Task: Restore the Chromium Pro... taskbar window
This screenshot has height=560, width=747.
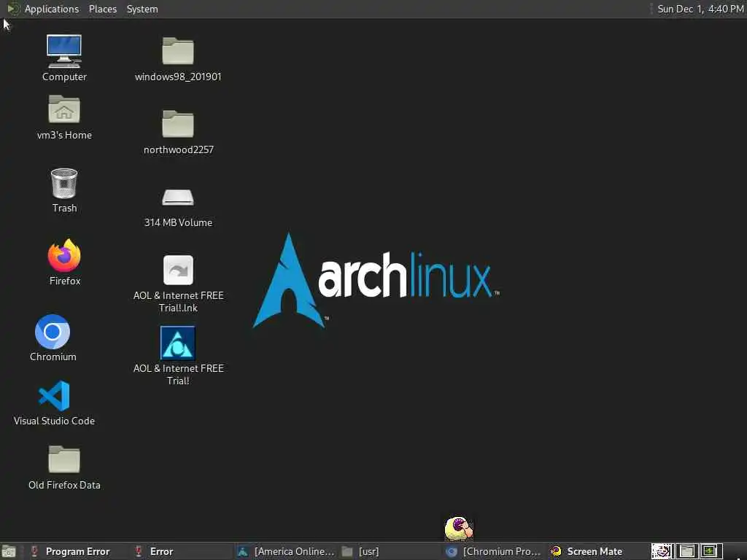Action: tap(494, 551)
